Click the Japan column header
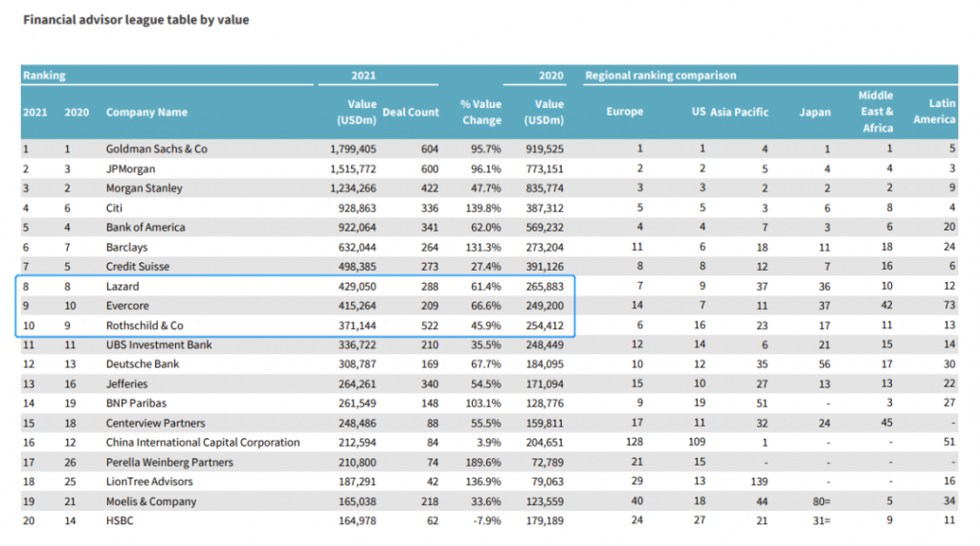The height and width of the screenshot is (546, 980). click(814, 112)
